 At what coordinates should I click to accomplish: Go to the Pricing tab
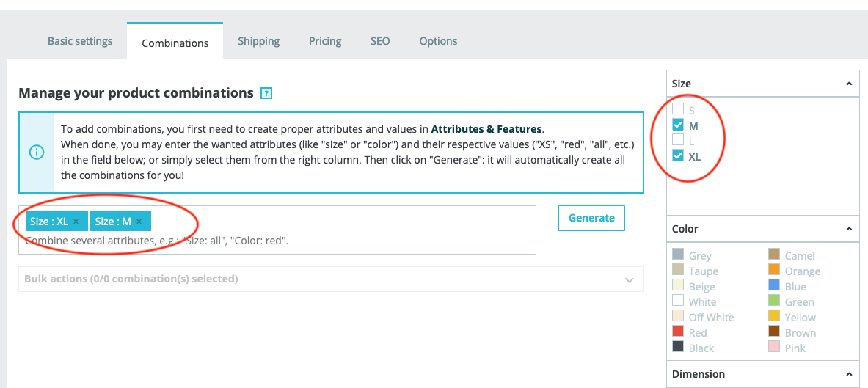point(325,41)
